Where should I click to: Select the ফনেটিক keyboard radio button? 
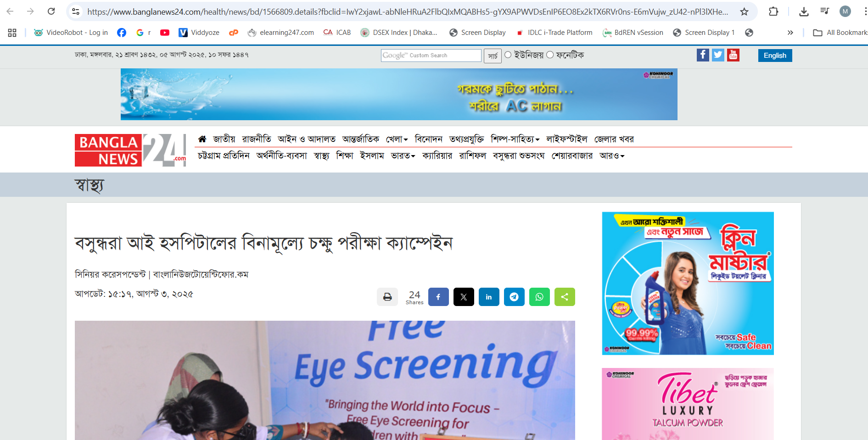click(550, 55)
